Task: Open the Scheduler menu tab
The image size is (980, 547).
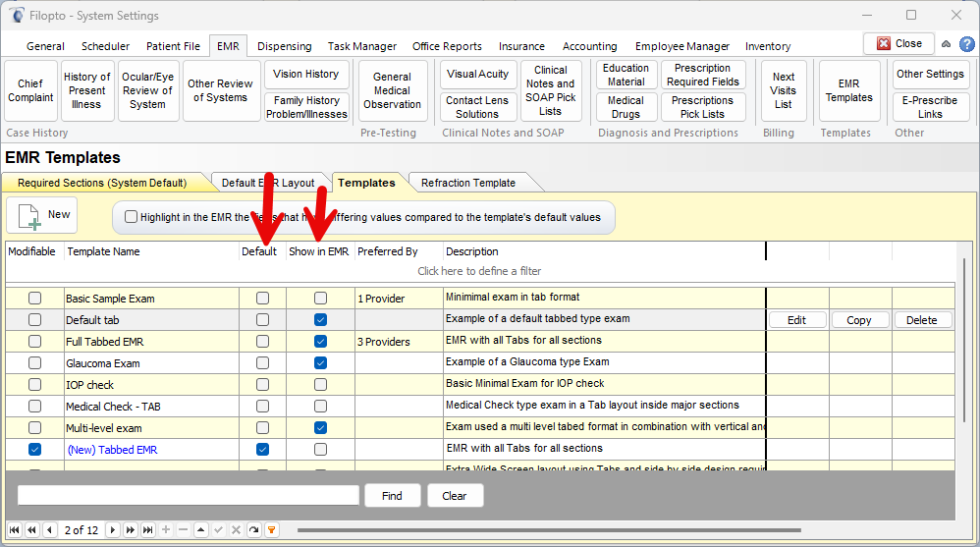Action: [x=106, y=46]
